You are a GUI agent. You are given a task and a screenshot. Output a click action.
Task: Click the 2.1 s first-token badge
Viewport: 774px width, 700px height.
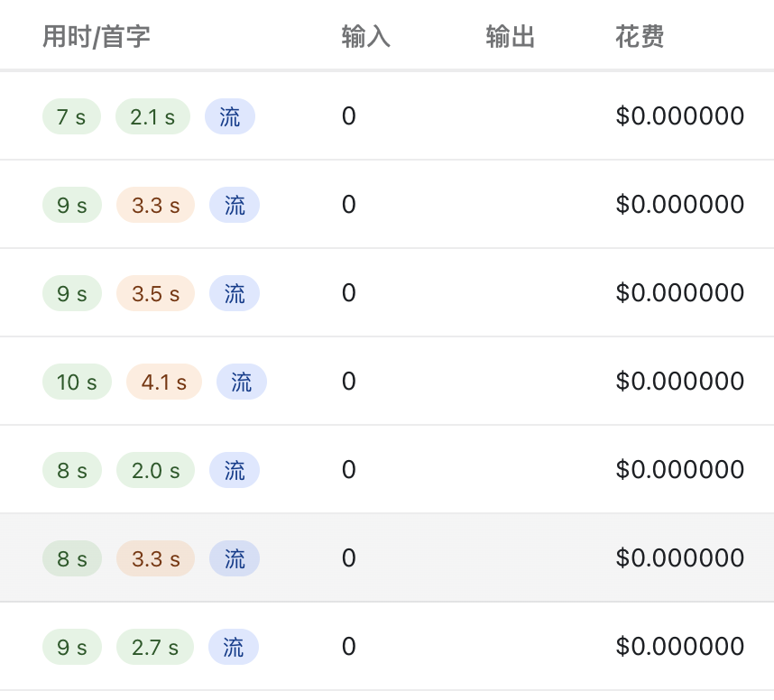point(152,116)
